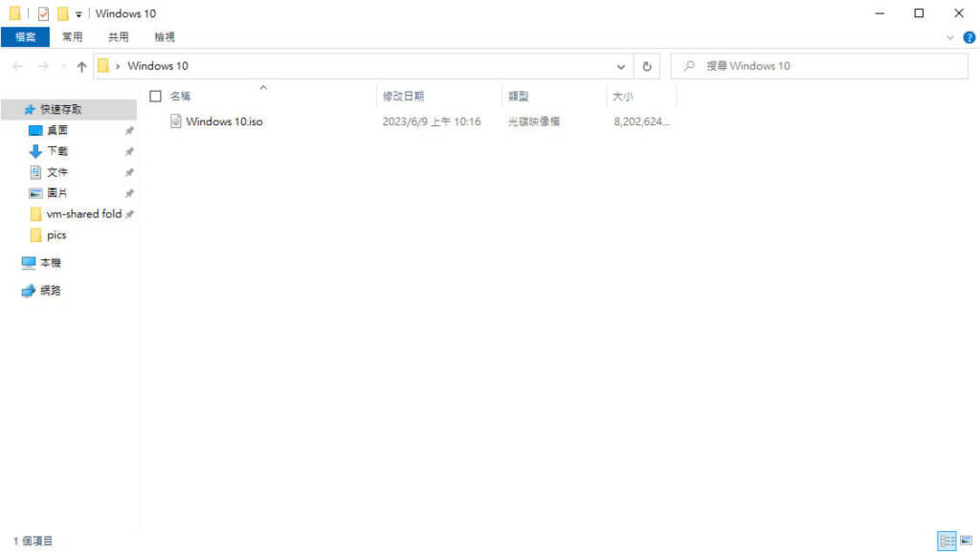Navigate forward to next folder
Image resolution: width=980 pixels, height=552 pixels.
pyautogui.click(x=43, y=66)
